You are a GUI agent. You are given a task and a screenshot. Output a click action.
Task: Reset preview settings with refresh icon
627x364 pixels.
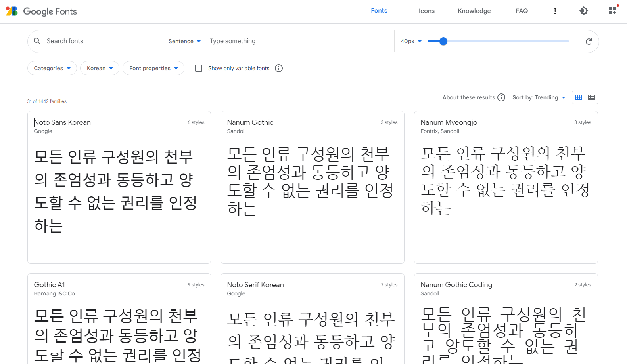tap(589, 42)
